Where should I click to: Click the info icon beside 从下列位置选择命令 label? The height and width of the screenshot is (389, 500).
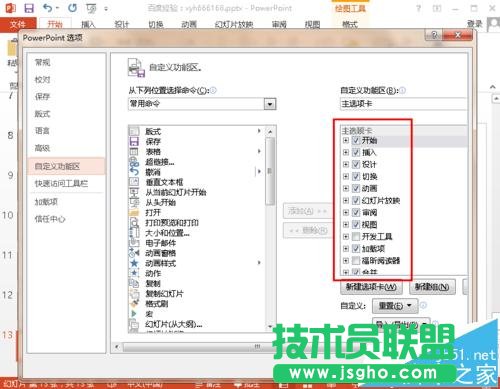213,90
